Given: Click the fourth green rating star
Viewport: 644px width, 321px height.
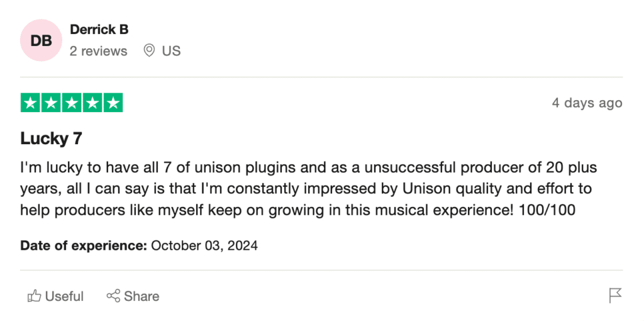Looking at the screenshot, I should (92, 103).
